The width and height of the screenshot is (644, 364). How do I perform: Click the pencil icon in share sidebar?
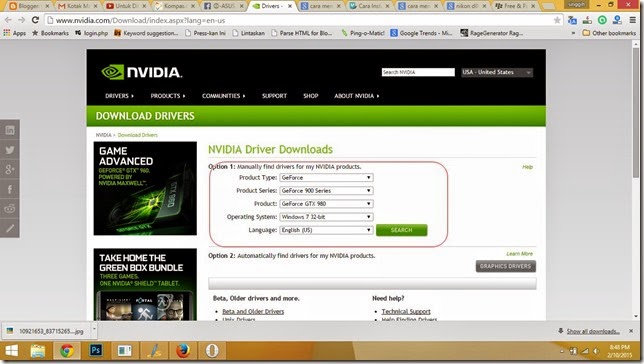10,228
